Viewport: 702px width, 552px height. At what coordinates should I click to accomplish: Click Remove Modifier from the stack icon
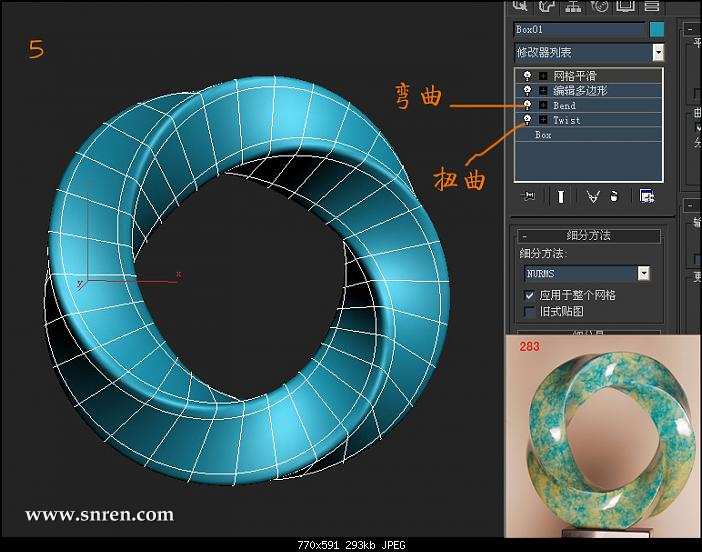pyautogui.click(x=614, y=196)
